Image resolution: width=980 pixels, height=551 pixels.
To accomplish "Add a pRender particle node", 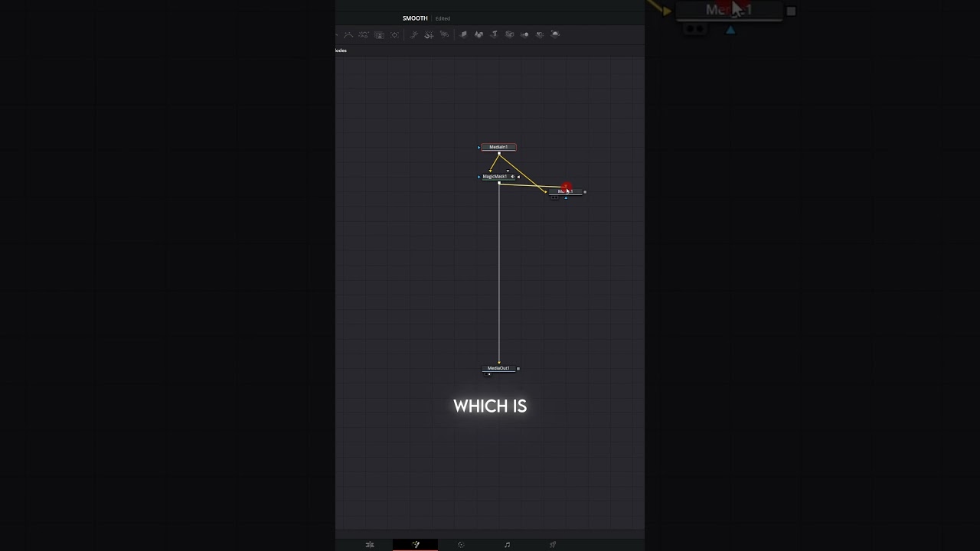I will (x=444, y=34).
